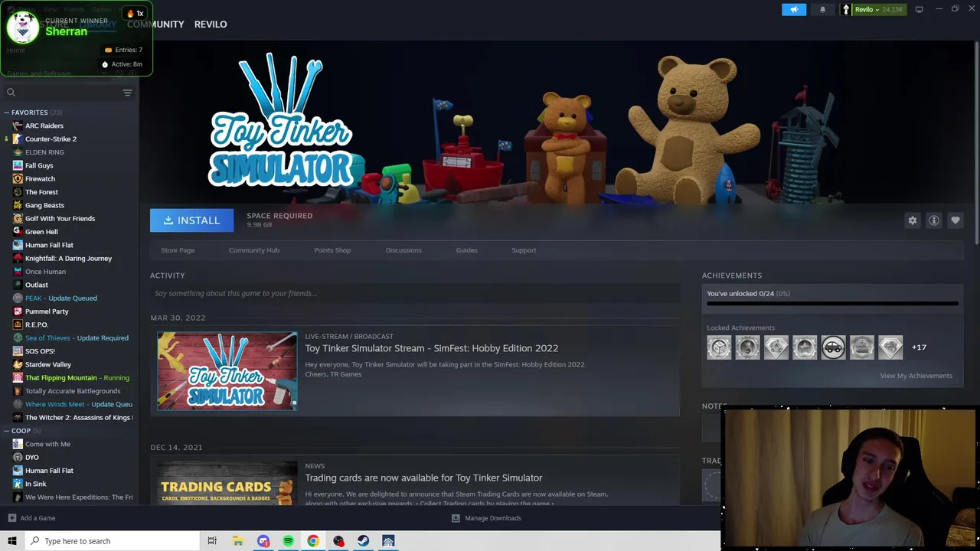
Task: Click the game page vertical scrollbar
Action: (x=976, y=142)
